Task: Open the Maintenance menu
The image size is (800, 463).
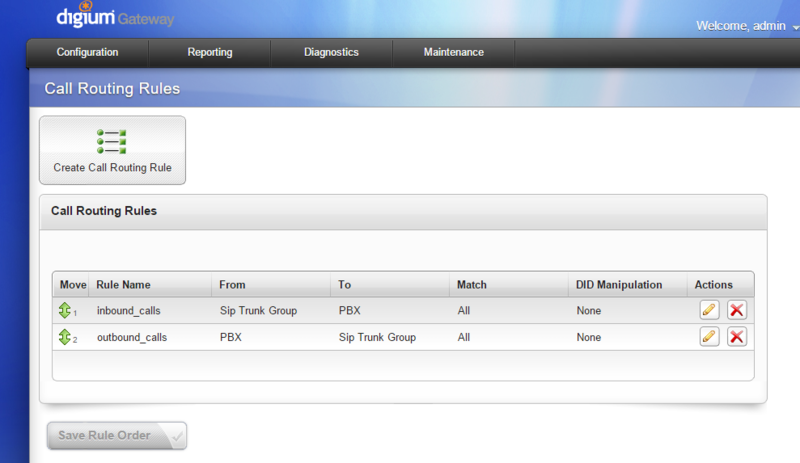Action: tap(453, 52)
